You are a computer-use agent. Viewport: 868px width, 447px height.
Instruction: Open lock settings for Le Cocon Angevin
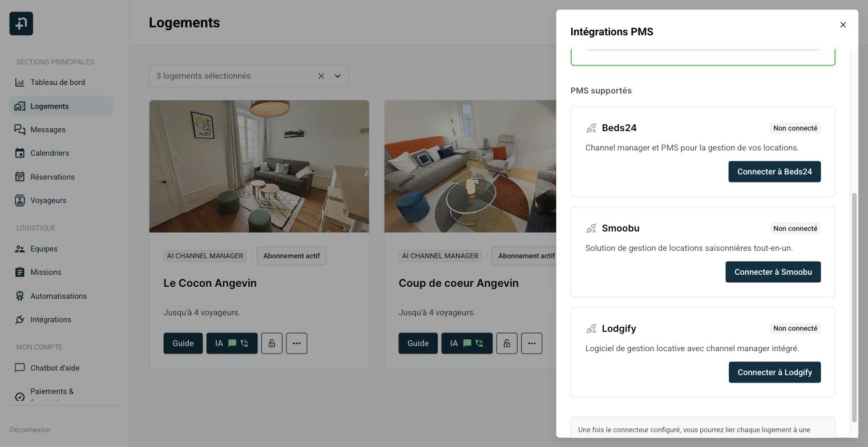tap(272, 343)
